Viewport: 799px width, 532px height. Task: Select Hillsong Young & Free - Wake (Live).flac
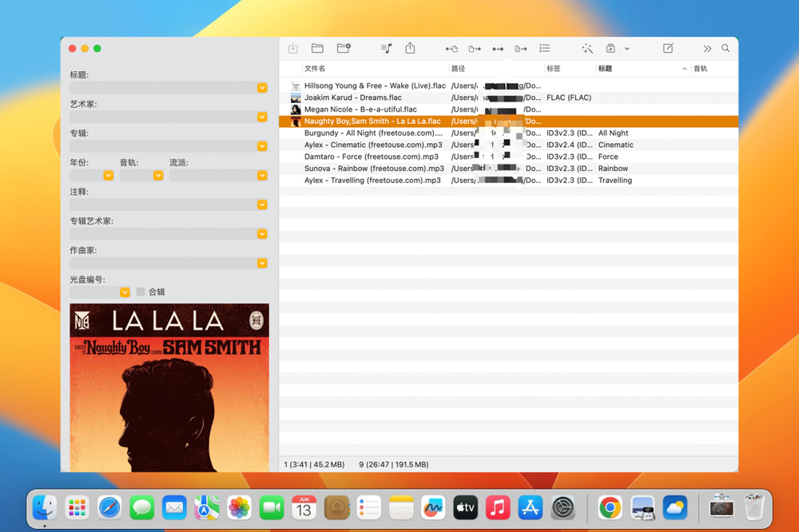tap(508, 85)
